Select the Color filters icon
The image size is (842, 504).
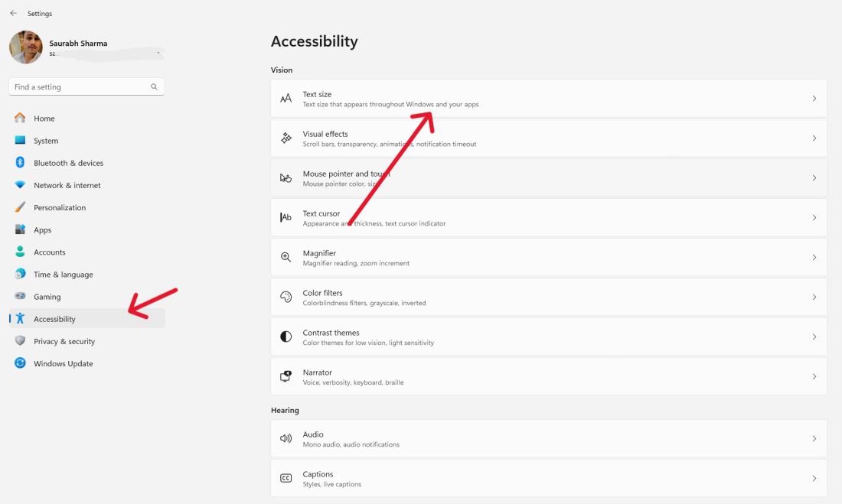click(286, 297)
